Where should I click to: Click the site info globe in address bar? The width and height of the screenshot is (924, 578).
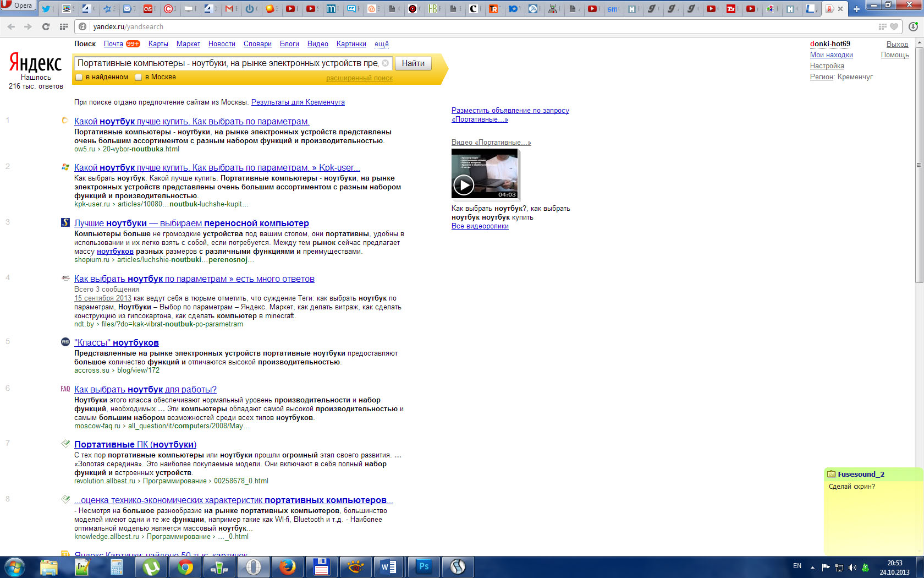[83, 26]
